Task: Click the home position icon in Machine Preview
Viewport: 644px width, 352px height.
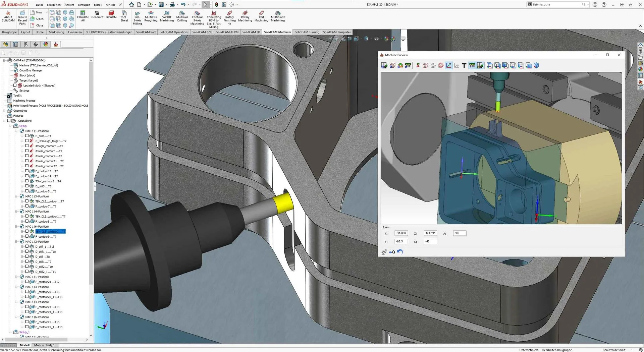Action: pyautogui.click(x=384, y=252)
